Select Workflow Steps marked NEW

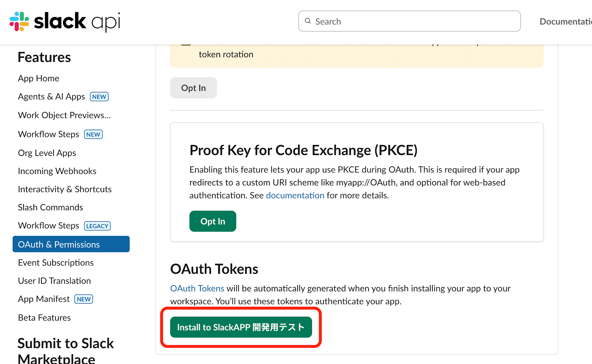coord(49,134)
